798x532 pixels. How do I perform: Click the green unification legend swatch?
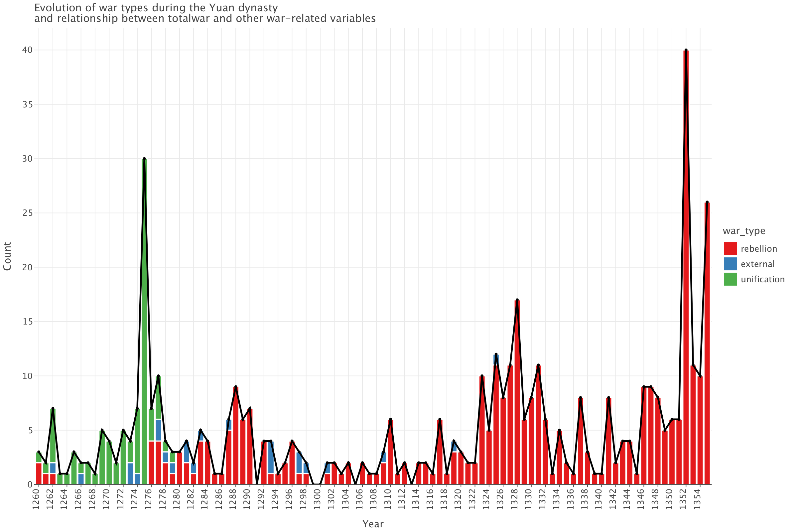(x=730, y=279)
